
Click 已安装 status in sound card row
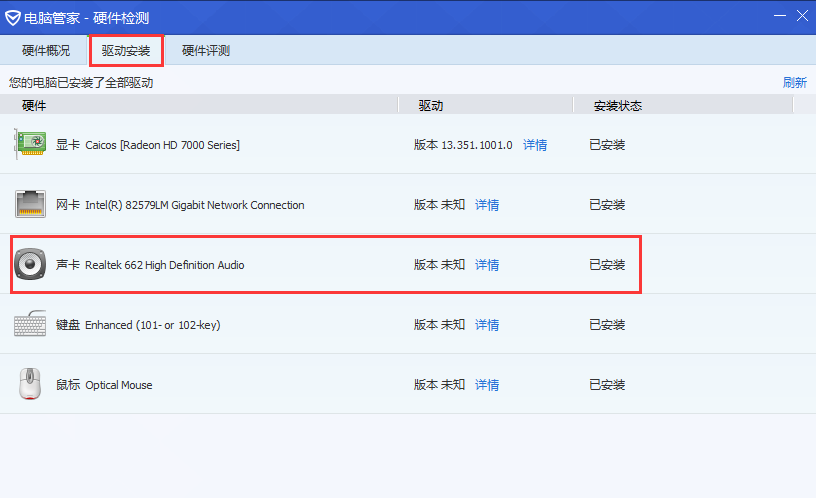coord(607,264)
